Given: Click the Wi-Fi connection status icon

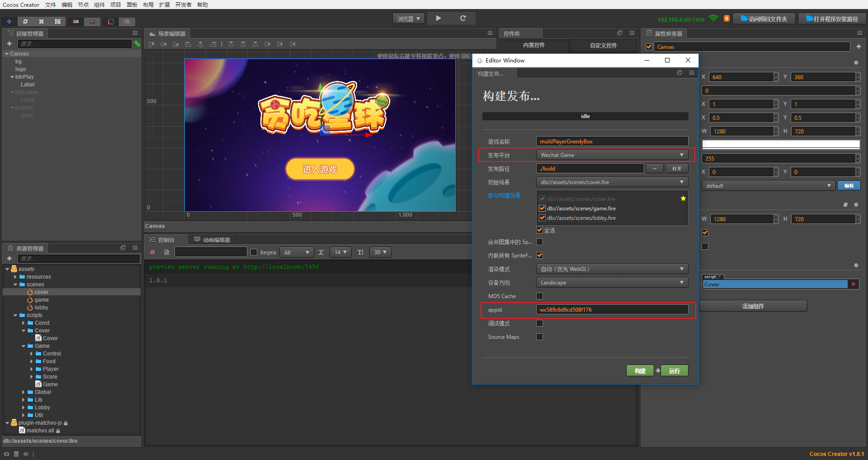Looking at the screenshot, I should 713,19.
